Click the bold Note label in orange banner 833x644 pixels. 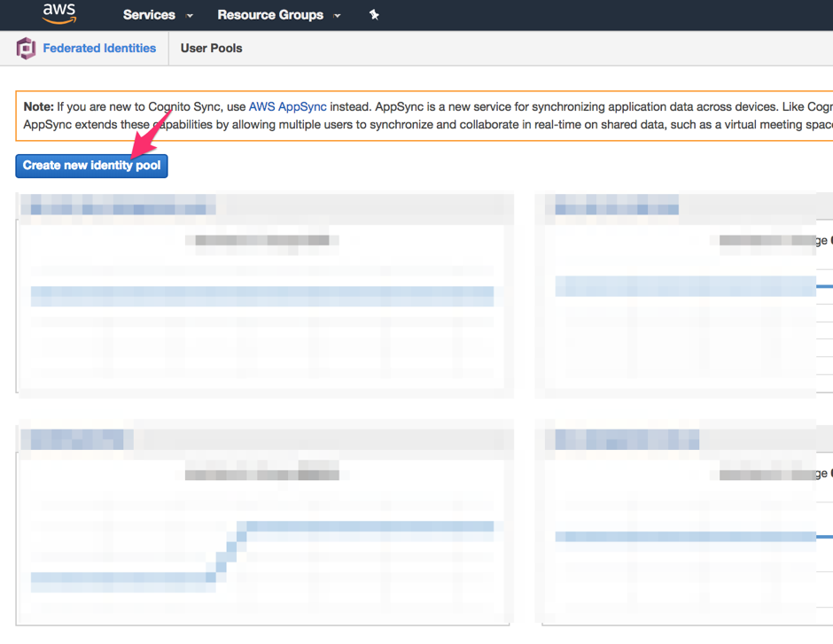pos(38,106)
